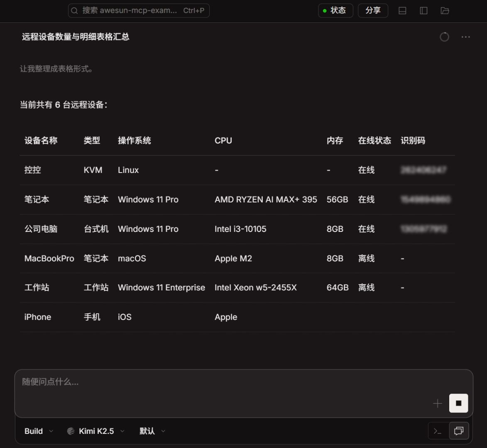
Task: Click the 当前共有 6 台远程设备 heading
Action: [64, 105]
